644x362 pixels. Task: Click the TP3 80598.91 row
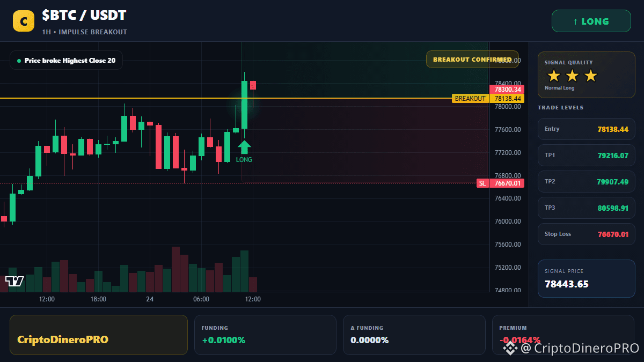(586, 208)
